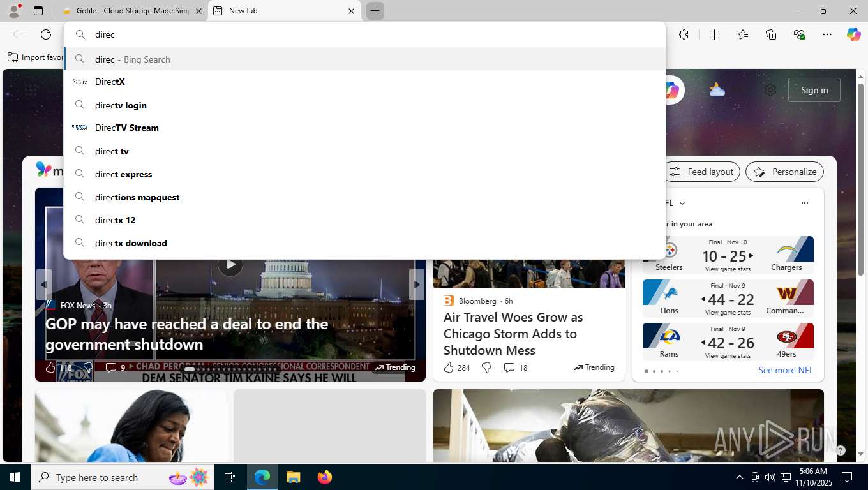Switch to Gofile Cloud Storage tab
Screen dimensions: 868x490
click(x=132, y=11)
